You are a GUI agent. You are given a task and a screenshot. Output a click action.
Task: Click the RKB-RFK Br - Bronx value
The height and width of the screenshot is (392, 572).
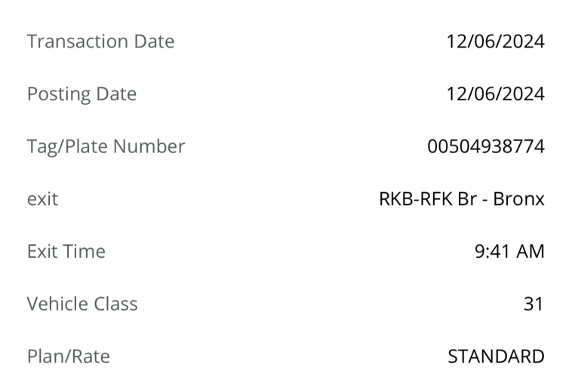coord(462,199)
